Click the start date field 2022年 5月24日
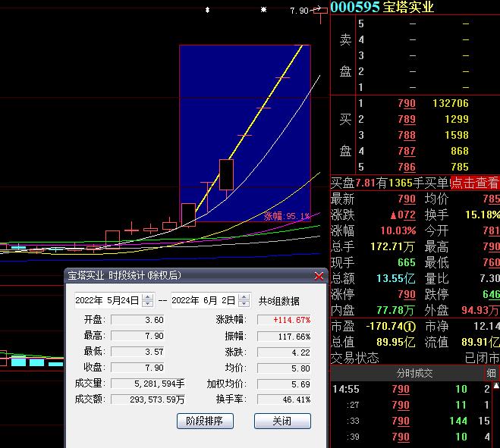500x448 pixels. click(x=106, y=300)
